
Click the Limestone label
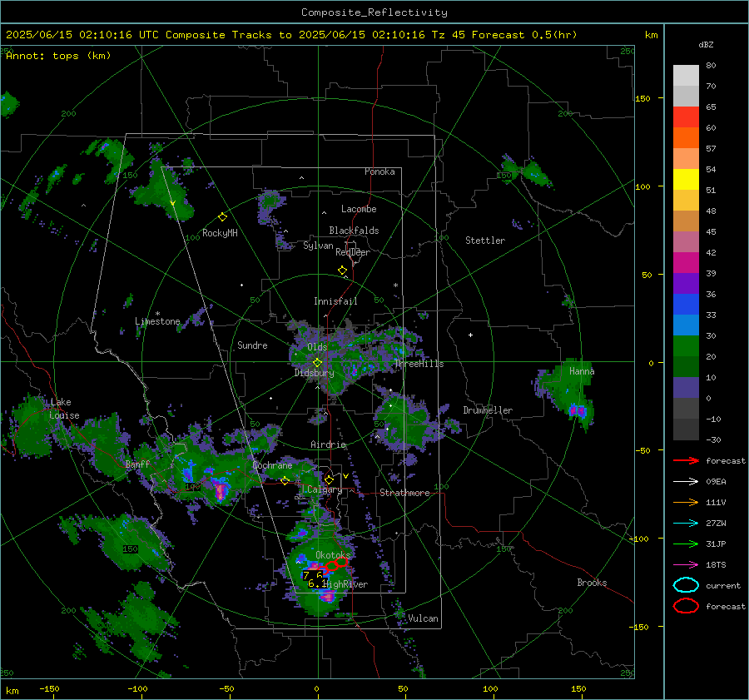[x=157, y=321]
